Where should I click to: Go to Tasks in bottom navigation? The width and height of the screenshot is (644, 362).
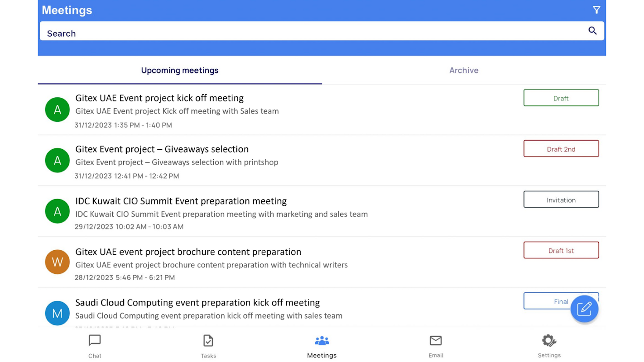click(208, 346)
